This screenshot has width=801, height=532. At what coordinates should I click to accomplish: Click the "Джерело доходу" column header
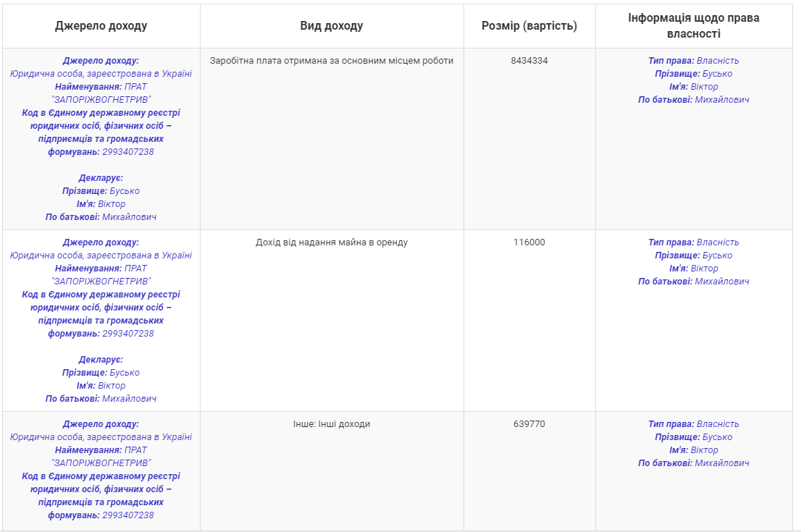pyautogui.click(x=101, y=26)
